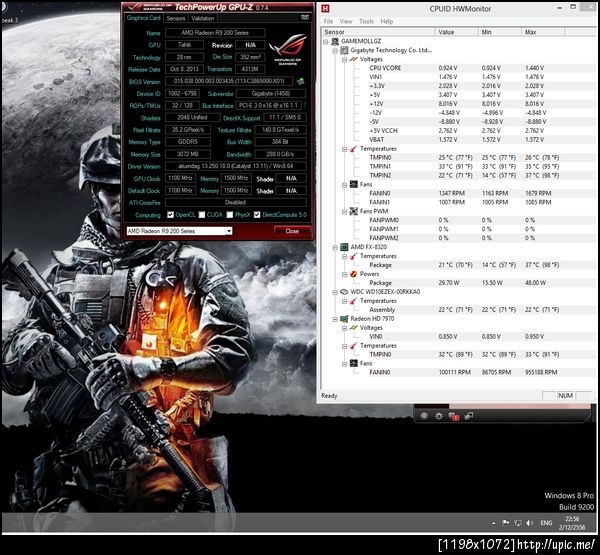Viewport: 600px width, 555px height.
Task: Click the Gigabyte motherboard icon in tree
Action: coord(344,50)
